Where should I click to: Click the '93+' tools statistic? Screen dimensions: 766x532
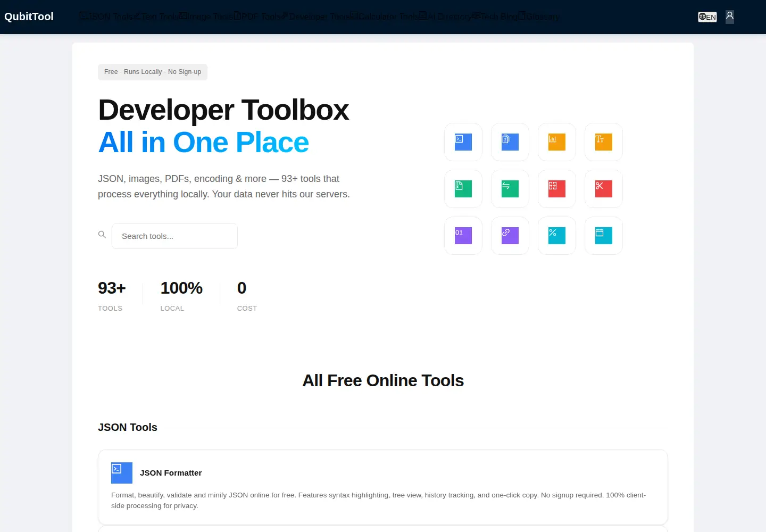pyautogui.click(x=112, y=288)
